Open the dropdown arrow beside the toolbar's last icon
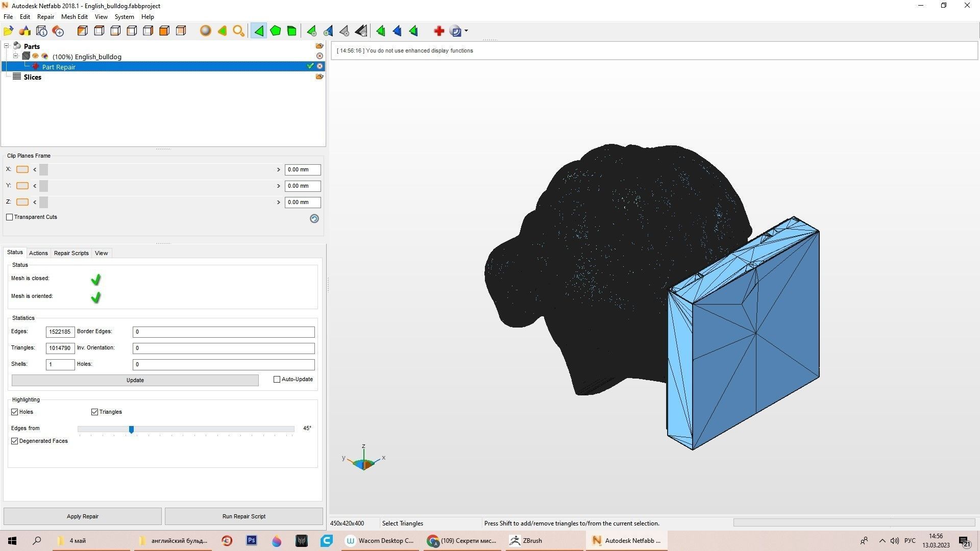The width and height of the screenshot is (980, 551). (x=466, y=31)
